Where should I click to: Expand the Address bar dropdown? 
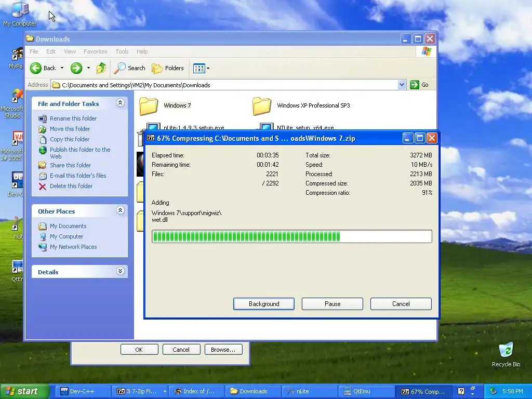402,85
